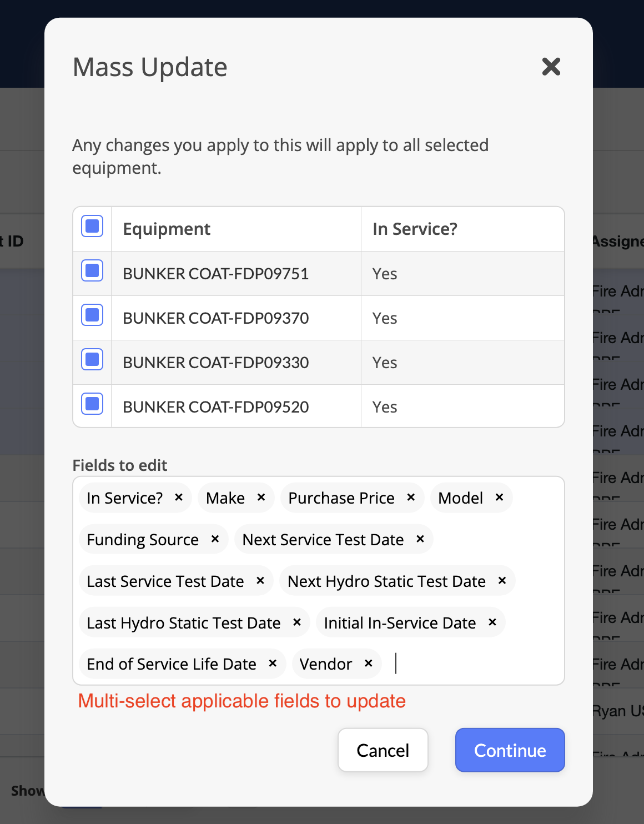
Task: Click Yes value for BUNKER COAT-FDP09370
Action: coord(385,318)
